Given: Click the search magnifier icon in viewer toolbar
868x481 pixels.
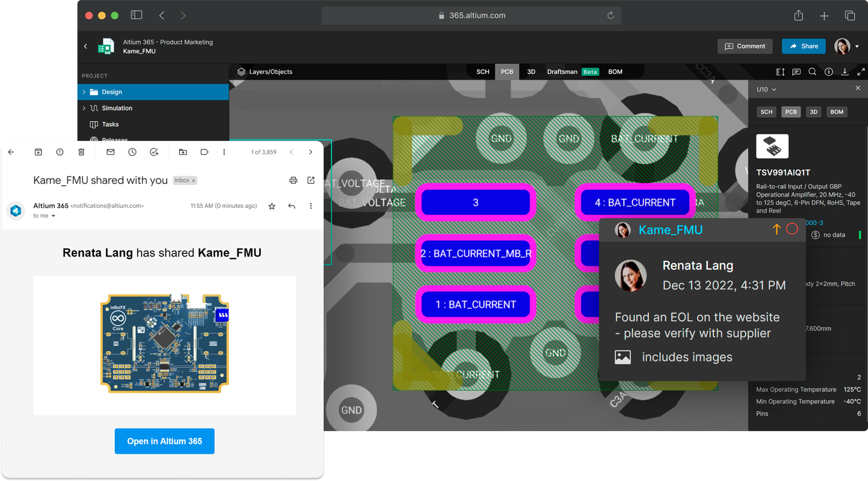Looking at the screenshot, I should click(x=813, y=72).
